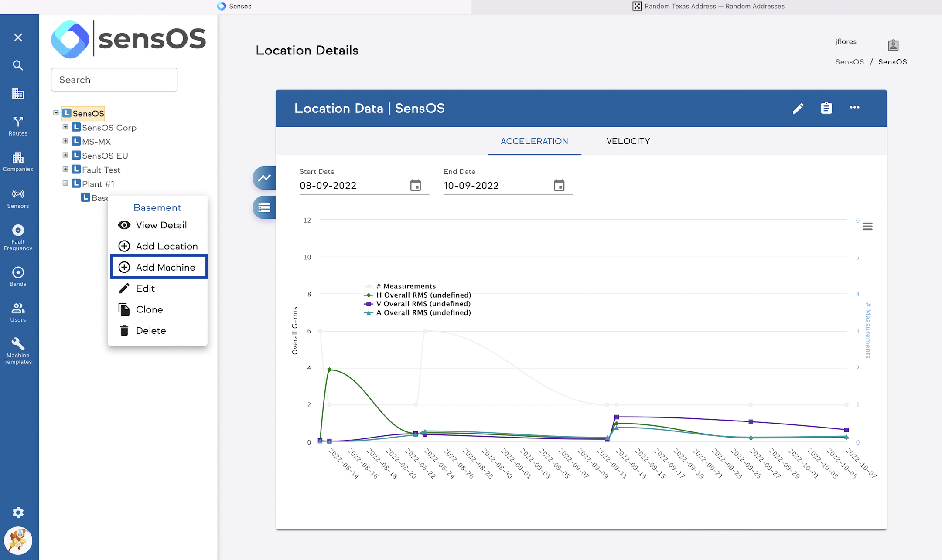Choose Add Machine from context menu
Viewport: 942px width, 560px height.
(x=159, y=267)
